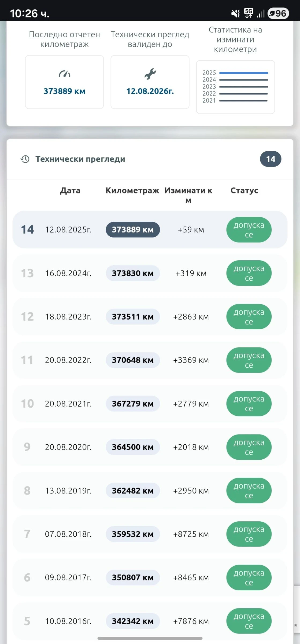Tap the speedometer icon above 373889 км

point(64,74)
